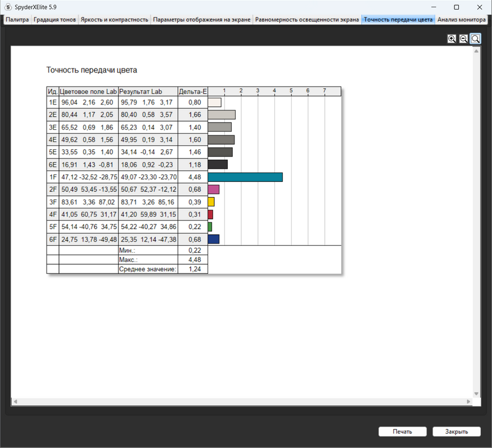Click the vertical scrollbar down arrow
The image size is (492, 448).
[476, 394]
